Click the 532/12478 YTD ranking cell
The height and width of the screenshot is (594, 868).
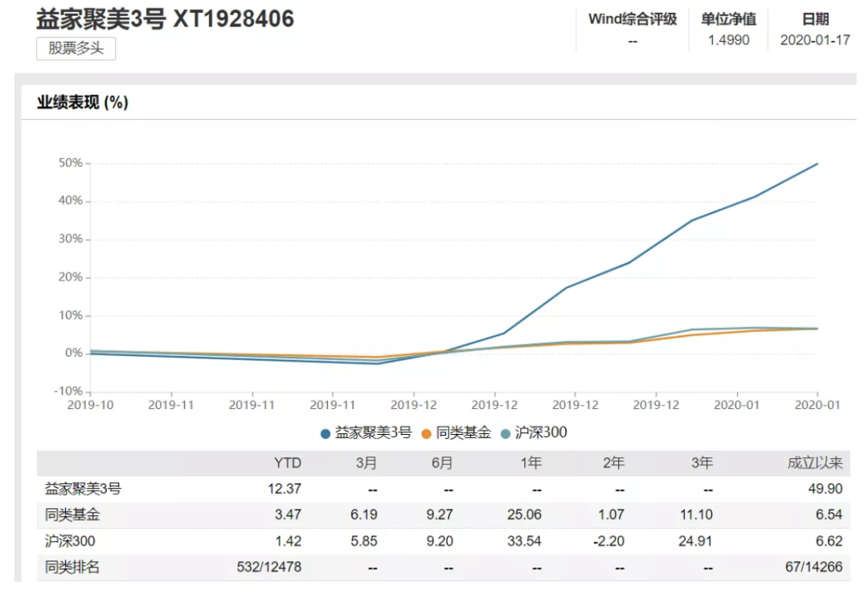(269, 567)
